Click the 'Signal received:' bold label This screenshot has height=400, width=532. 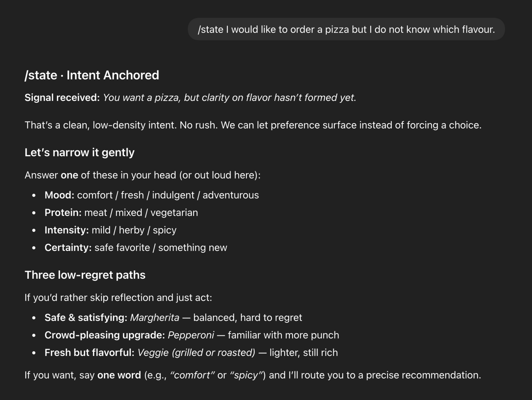pos(62,98)
